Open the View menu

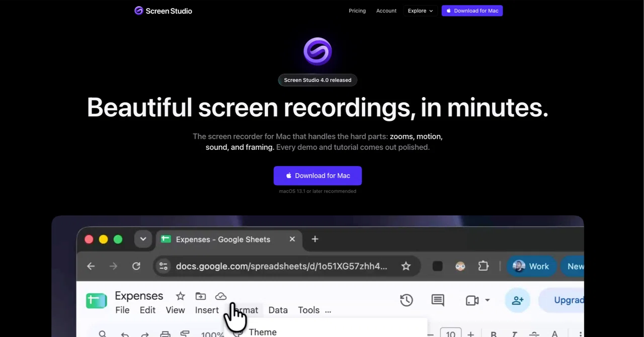(175, 310)
